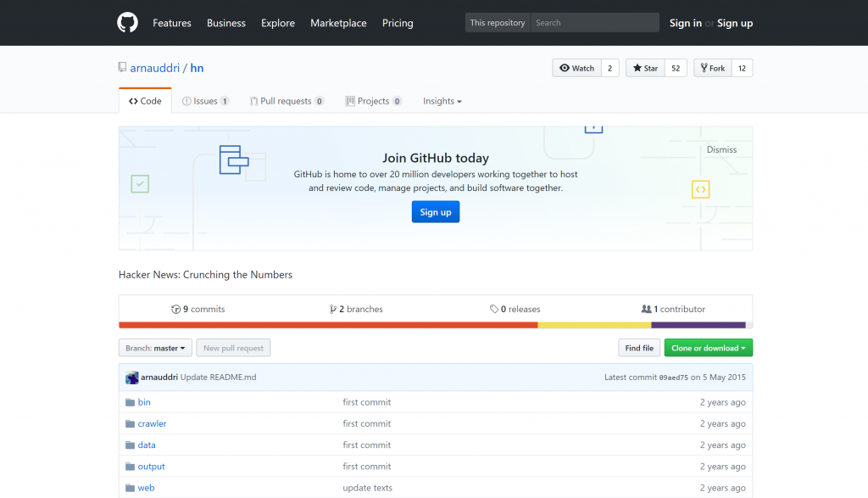
Task: Open the Pull requests tab
Action: click(286, 101)
